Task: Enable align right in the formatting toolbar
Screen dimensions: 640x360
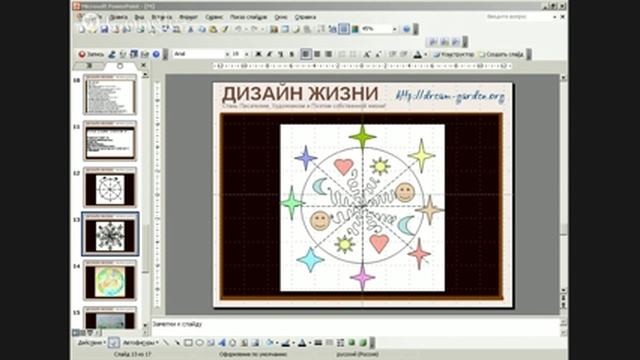Action: click(328, 54)
